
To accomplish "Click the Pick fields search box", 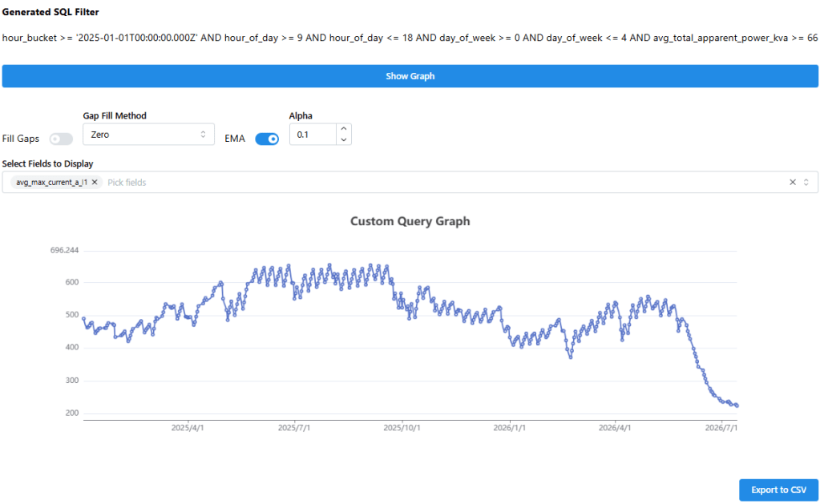I will (445, 182).
